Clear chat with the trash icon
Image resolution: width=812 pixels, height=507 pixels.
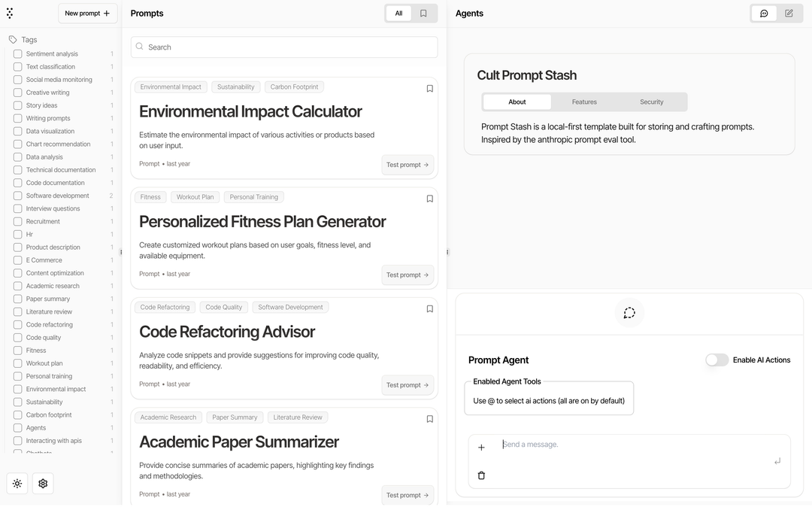click(x=481, y=475)
